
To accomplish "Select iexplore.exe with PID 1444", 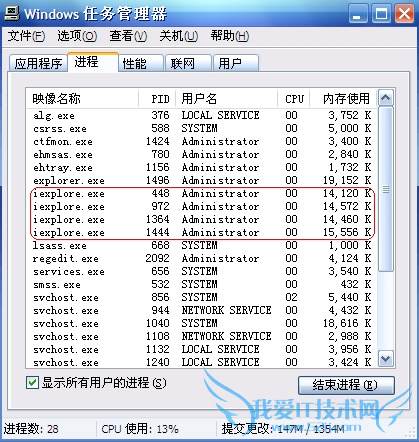I will coord(202,232).
